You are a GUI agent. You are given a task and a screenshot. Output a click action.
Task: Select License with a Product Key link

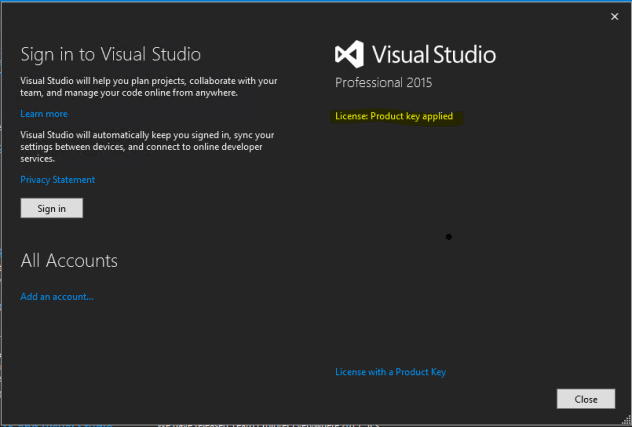[x=391, y=372]
